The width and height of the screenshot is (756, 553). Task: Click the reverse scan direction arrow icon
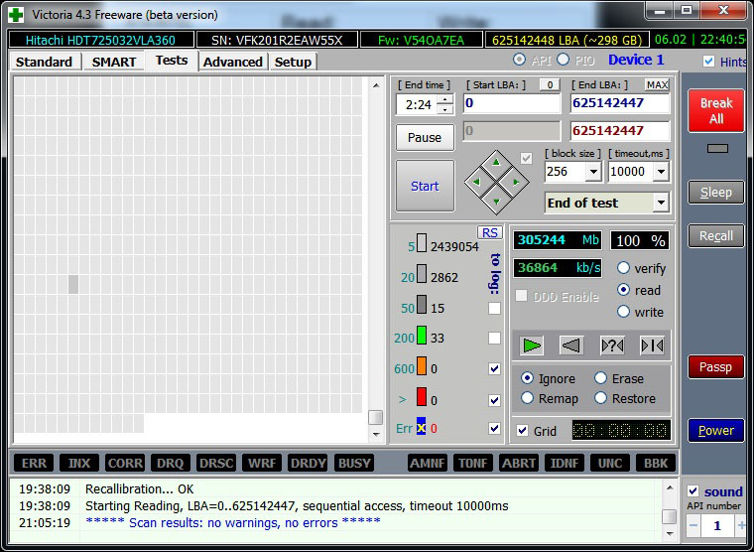click(x=571, y=346)
